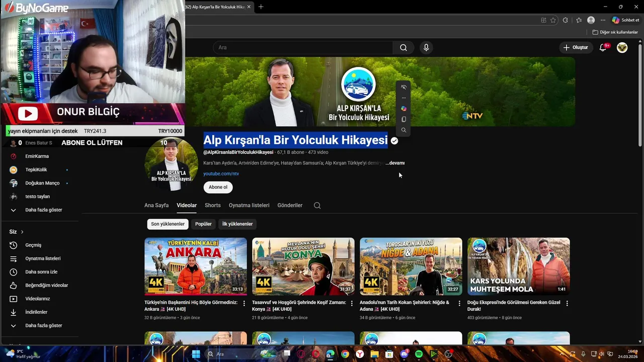Click the Oluştur create button
644x362 pixels.
[575, 47]
